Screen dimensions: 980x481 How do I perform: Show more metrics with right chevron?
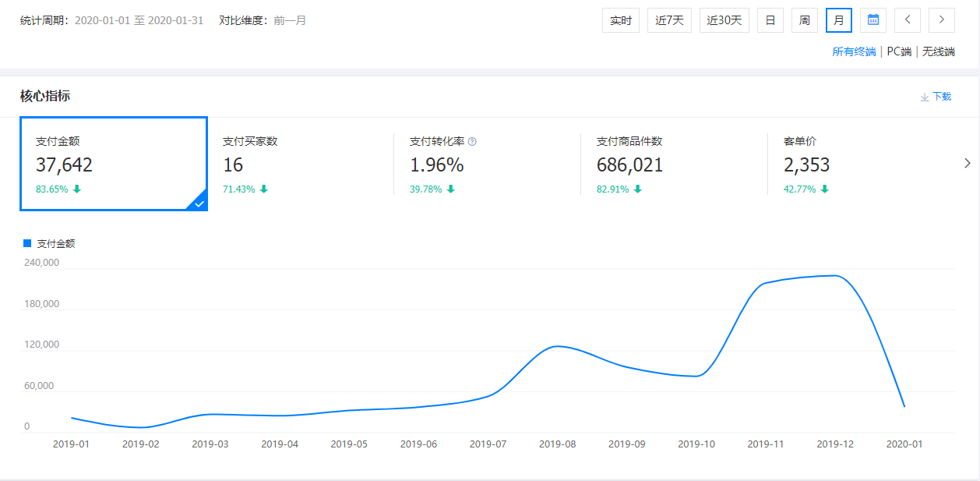pyautogui.click(x=968, y=164)
